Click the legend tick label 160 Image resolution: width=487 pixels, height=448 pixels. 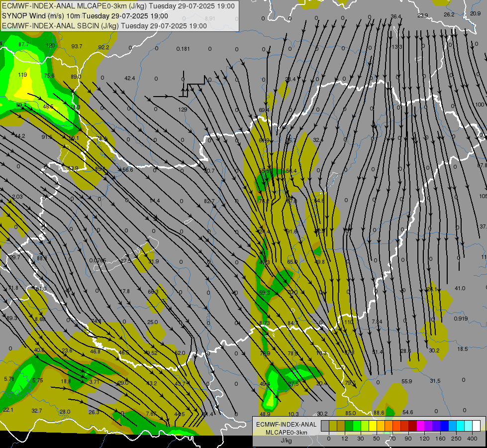[440, 439]
